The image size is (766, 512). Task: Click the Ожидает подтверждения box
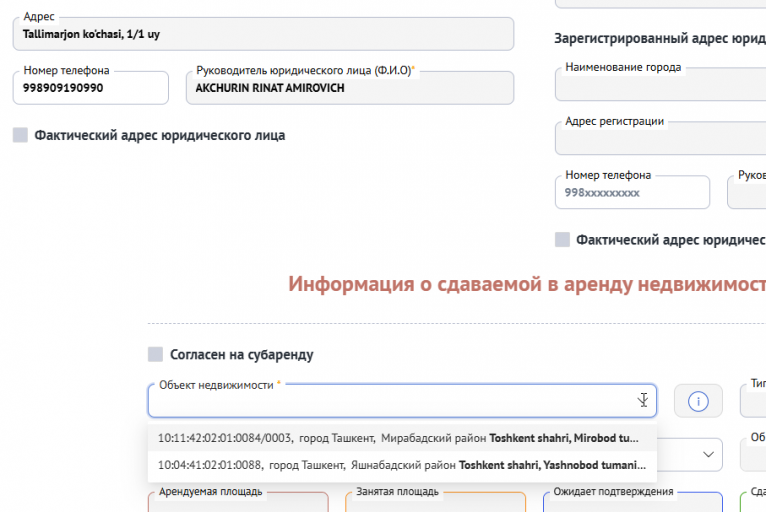[632, 502]
